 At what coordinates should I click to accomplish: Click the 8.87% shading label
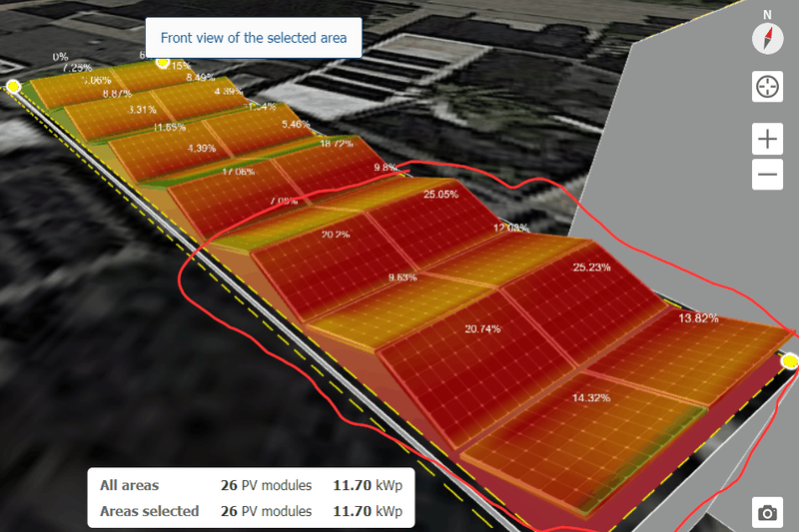tap(117, 94)
